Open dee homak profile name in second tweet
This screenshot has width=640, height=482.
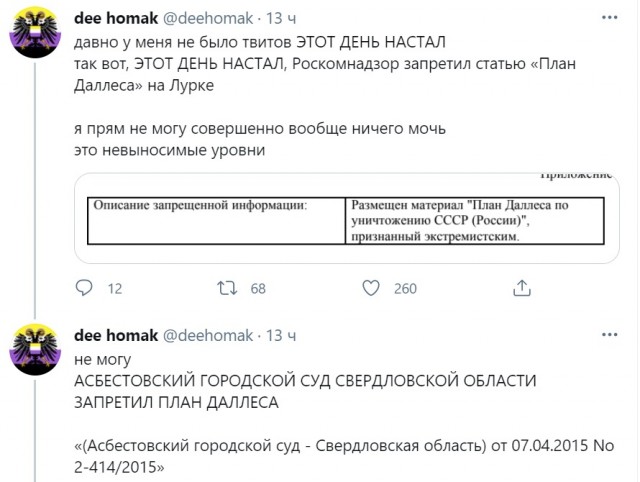pos(116,335)
